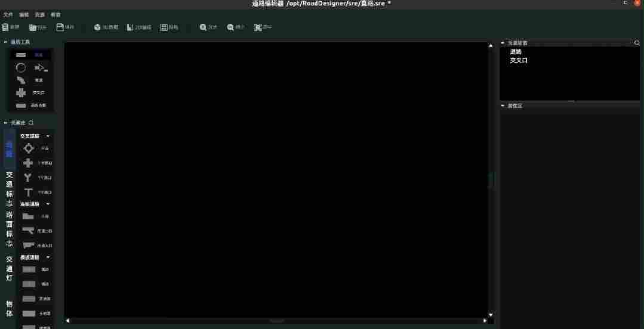Click the horizontal scrollbar handle under the canvas
Screen dimensions: 644x329
pyautogui.click(x=276, y=321)
